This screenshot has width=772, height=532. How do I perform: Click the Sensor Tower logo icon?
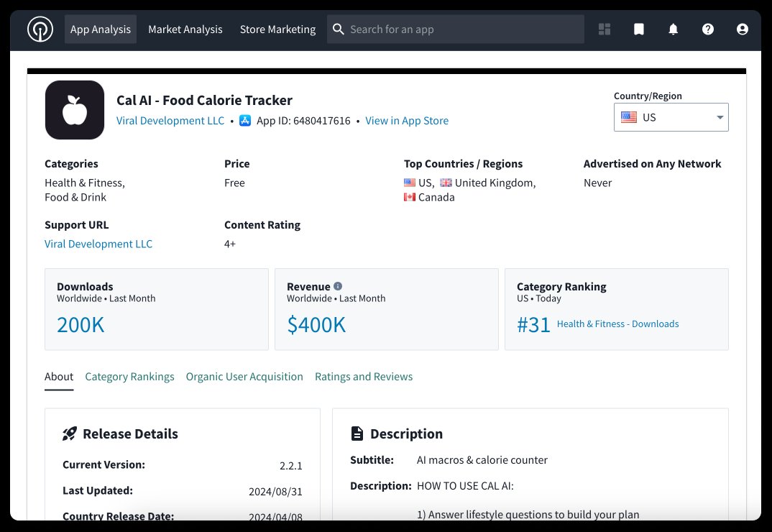click(40, 29)
